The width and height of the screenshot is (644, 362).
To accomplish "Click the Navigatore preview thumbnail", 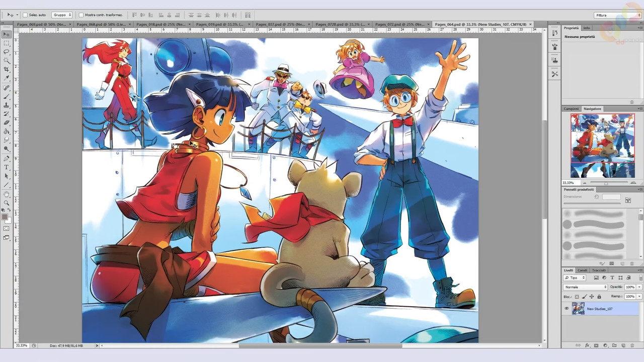I will coord(602,146).
